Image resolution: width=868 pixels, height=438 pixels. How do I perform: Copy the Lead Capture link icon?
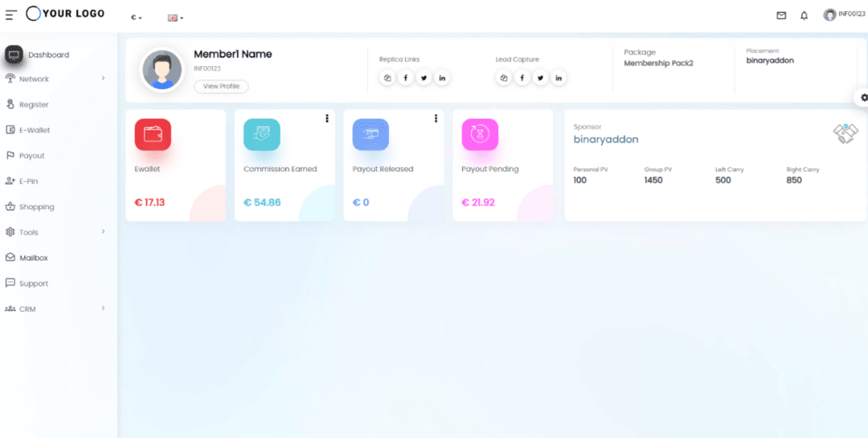point(504,78)
